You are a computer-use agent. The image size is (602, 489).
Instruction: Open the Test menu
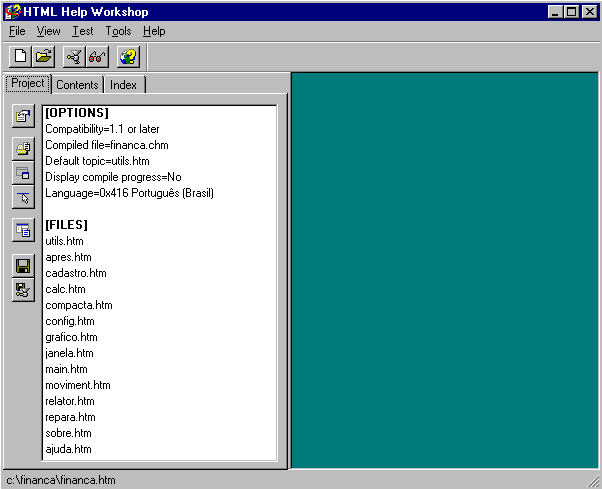[x=83, y=31]
